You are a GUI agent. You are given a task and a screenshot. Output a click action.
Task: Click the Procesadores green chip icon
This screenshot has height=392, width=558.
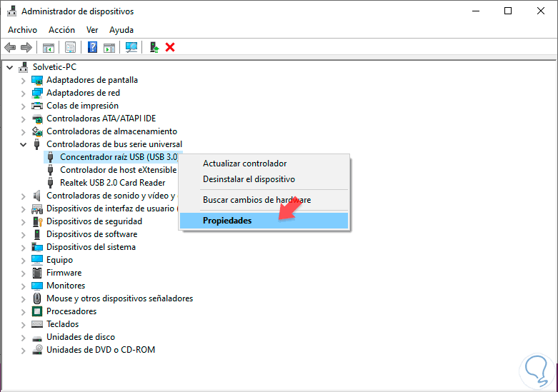37,311
